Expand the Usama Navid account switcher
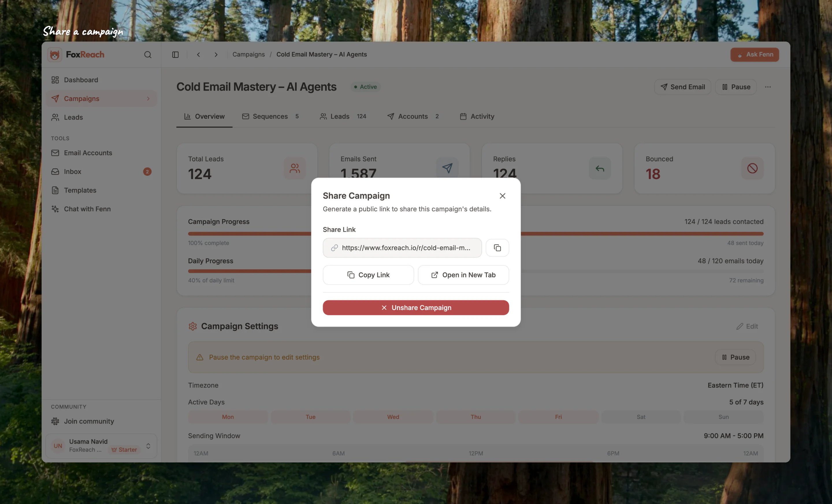The image size is (832, 504). click(101, 446)
